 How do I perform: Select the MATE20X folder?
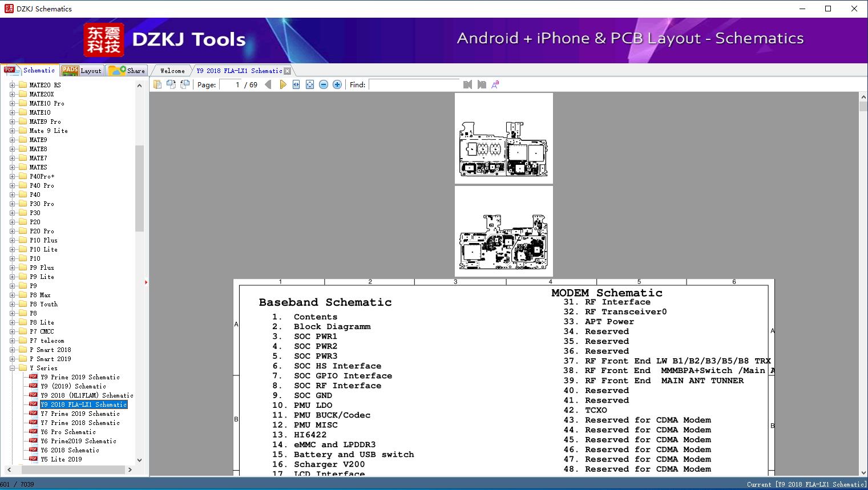point(42,94)
